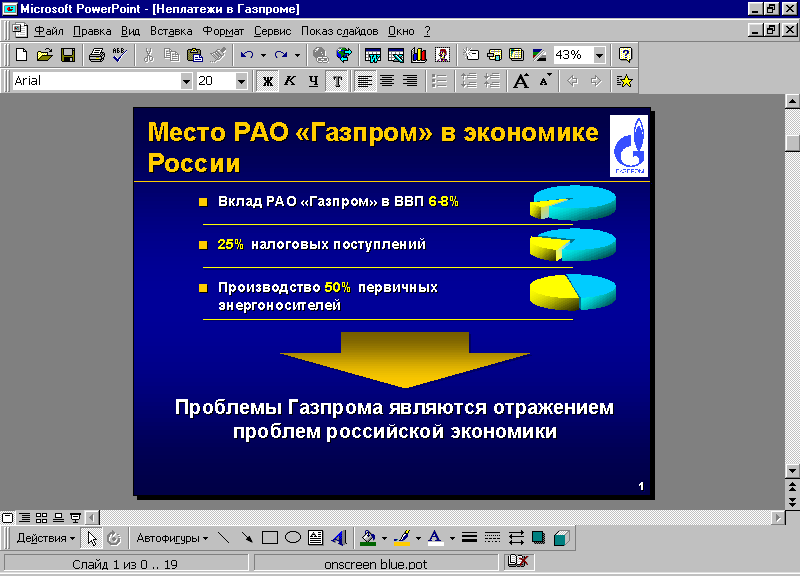800x576 pixels.
Task: Open the slide layout icon
Action: point(494,55)
